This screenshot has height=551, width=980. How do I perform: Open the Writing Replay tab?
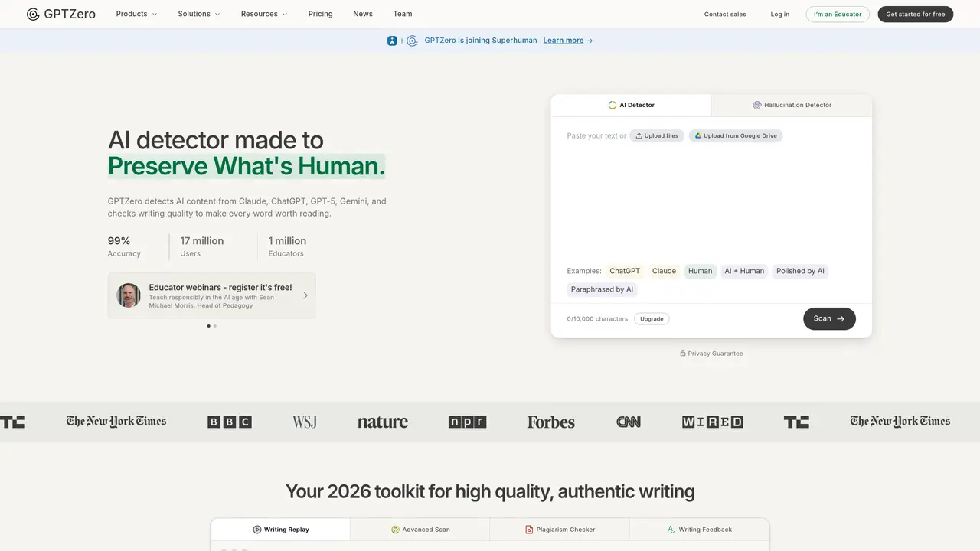281,530
